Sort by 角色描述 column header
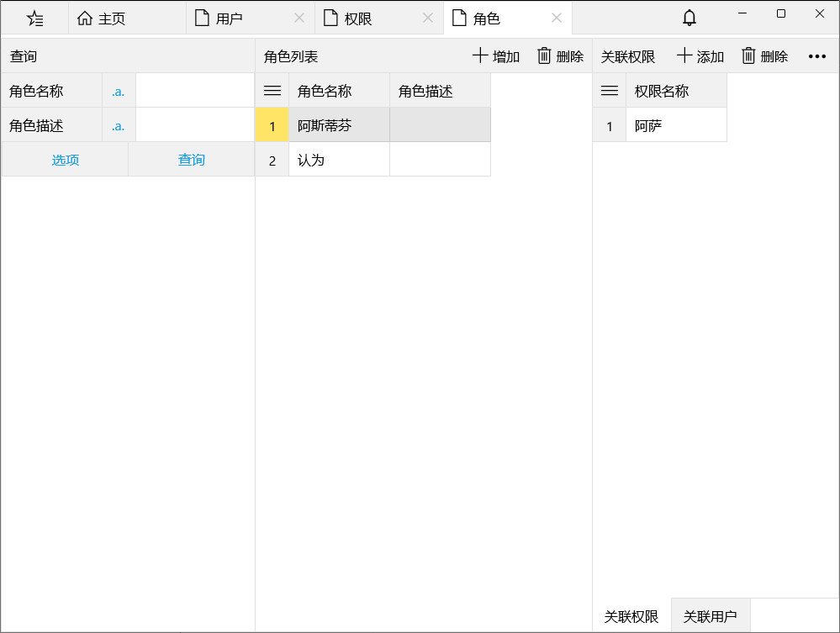Viewport: 840px width, 633px height. coord(439,91)
